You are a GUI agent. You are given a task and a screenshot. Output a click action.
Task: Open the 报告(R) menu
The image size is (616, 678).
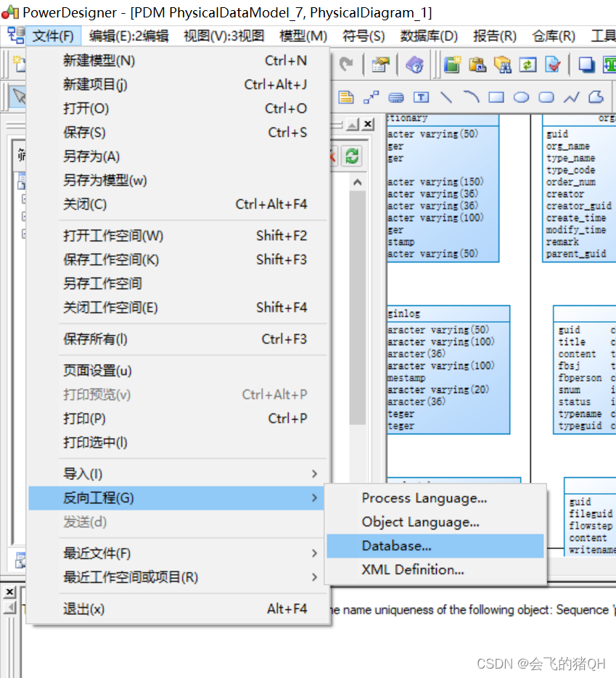point(494,36)
